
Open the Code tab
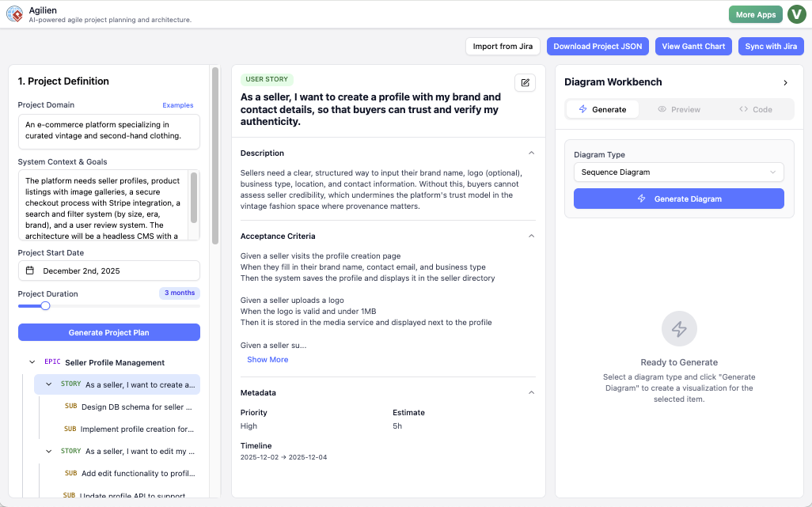tap(755, 109)
